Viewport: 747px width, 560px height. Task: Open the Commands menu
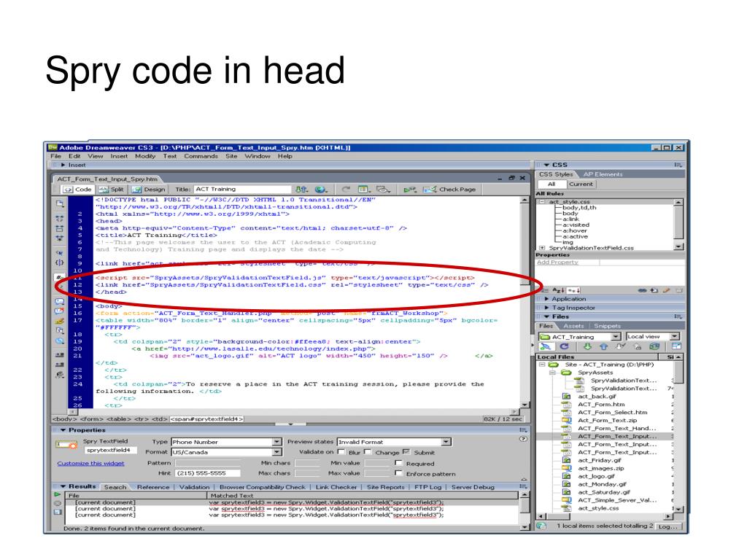click(201, 156)
